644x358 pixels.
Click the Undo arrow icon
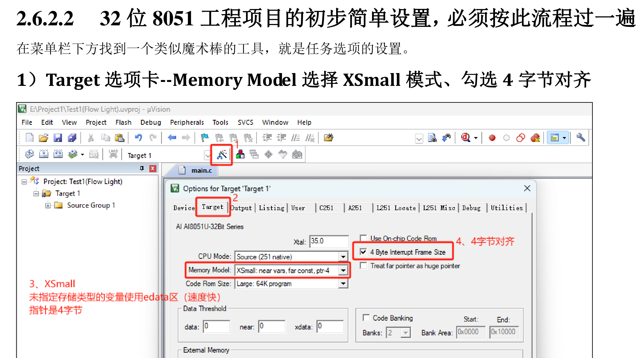point(138,138)
